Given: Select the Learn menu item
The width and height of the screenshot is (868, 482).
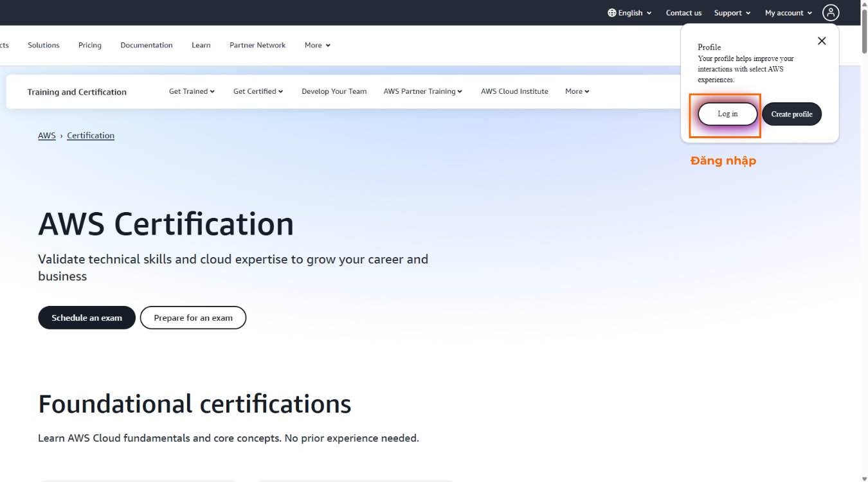Looking at the screenshot, I should point(201,45).
